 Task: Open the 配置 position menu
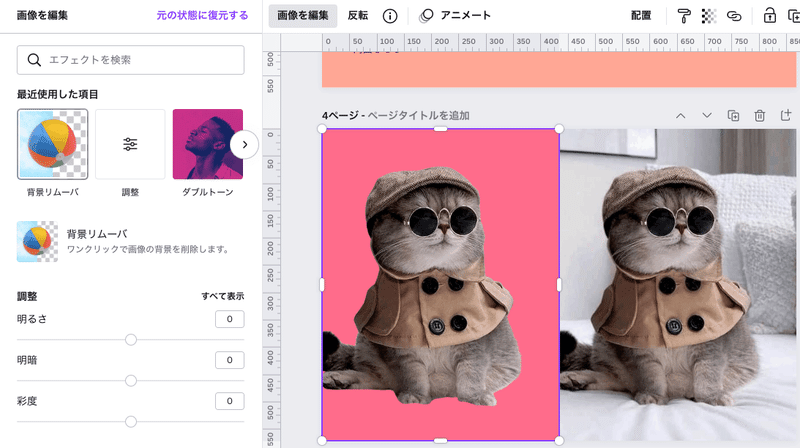641,16
